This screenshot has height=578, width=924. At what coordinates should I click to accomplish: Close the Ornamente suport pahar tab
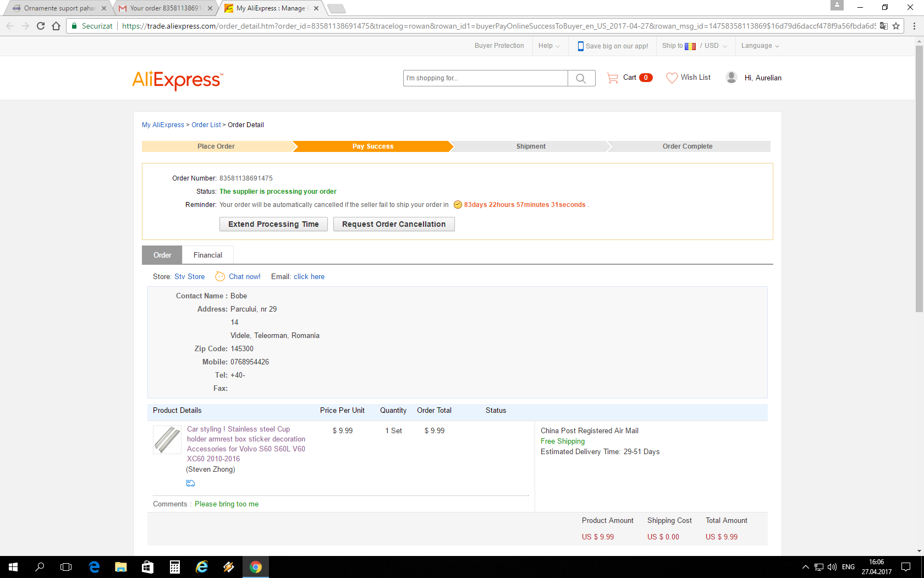(x=104, y=8)
